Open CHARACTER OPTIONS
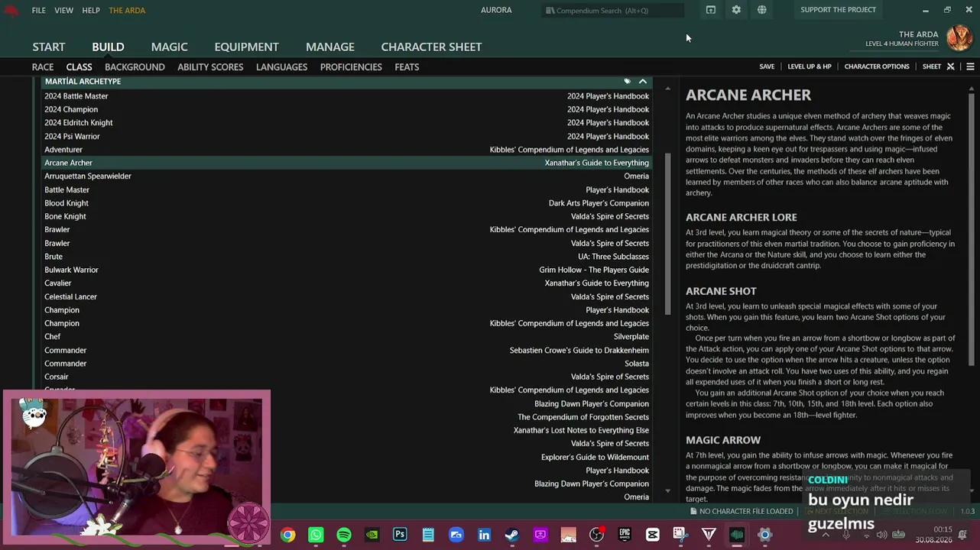This screenshot has height=550, width=980. point(877,66)
